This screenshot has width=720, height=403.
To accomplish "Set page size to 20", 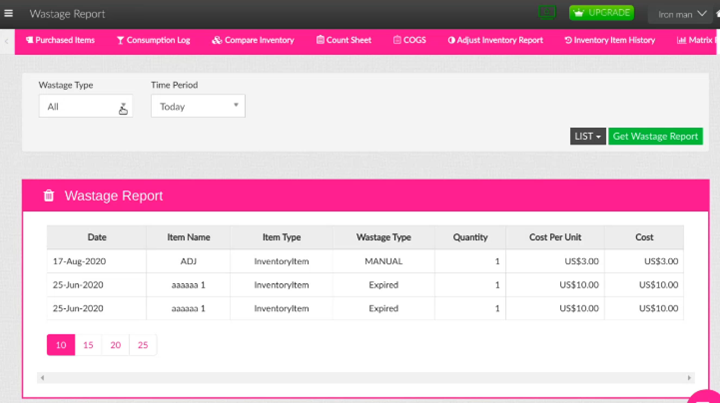I will 116,345.
